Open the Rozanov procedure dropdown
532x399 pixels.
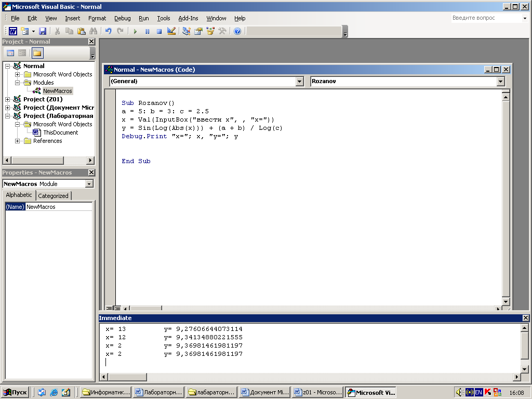500,82
